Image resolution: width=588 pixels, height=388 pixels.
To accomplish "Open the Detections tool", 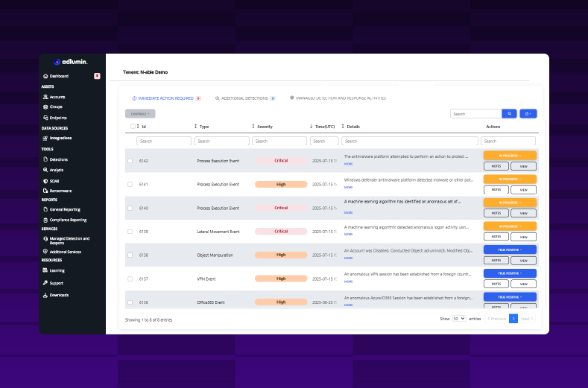I will click(x=58, y=159).
